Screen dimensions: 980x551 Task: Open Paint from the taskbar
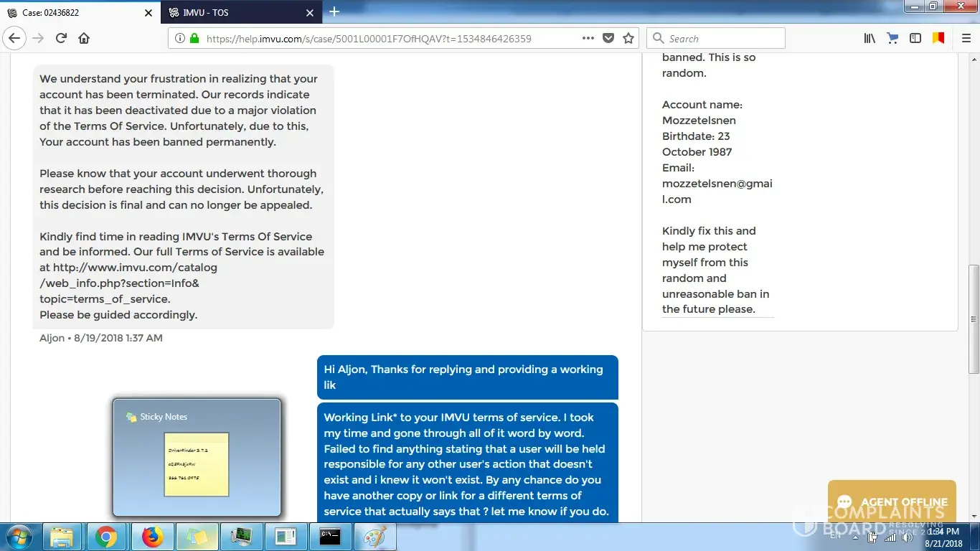(374, 537)
